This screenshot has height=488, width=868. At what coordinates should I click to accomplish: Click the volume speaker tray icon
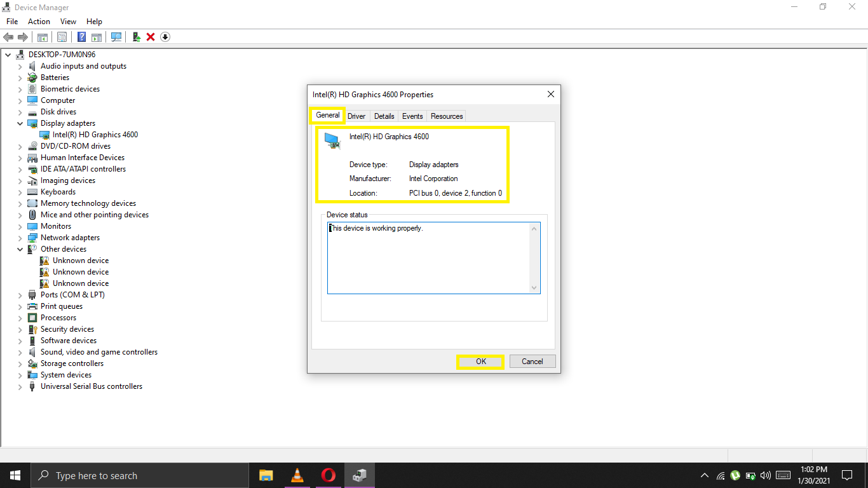[x=765, y=475]
